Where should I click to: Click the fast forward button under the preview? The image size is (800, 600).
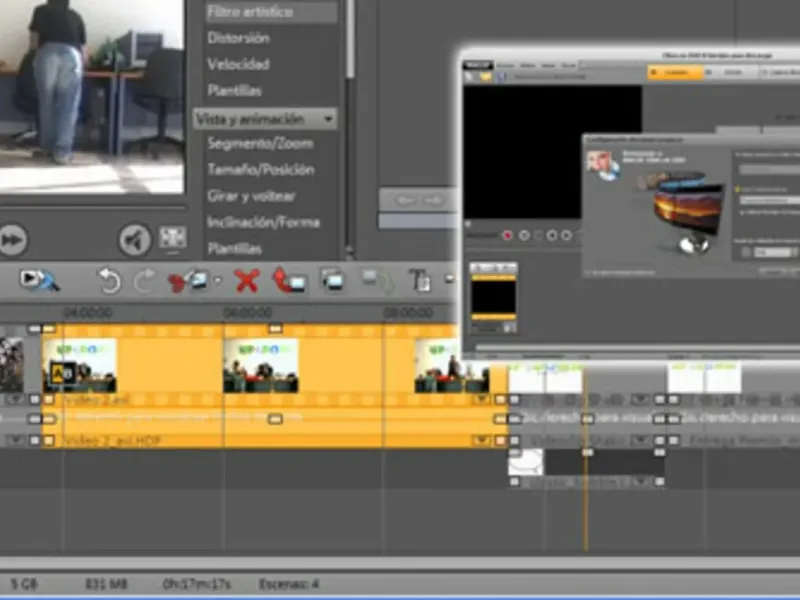[12, 240]
